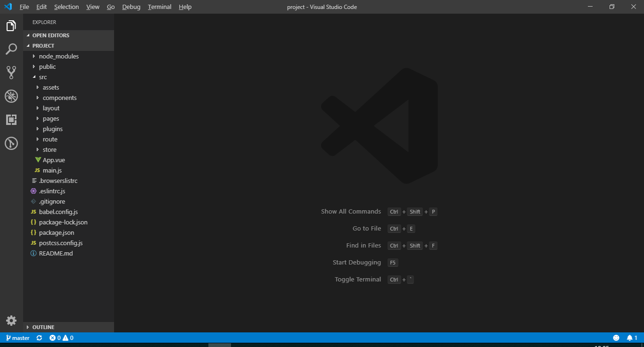Open package.json file
The image size is (644, 347).
tap(68, 232)
